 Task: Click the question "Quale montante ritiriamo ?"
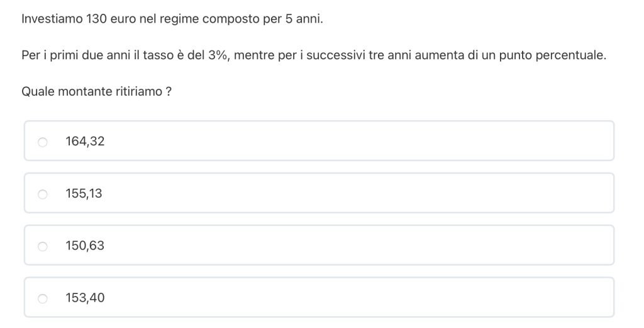pos(97,92)
